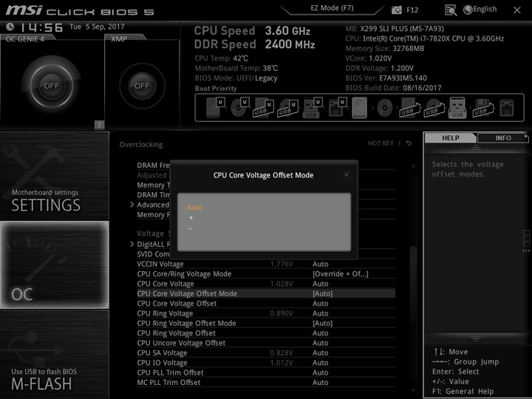532x399 pixels.
Task: Click the screenshot camera icon (F12)
Action: (396, 10)
